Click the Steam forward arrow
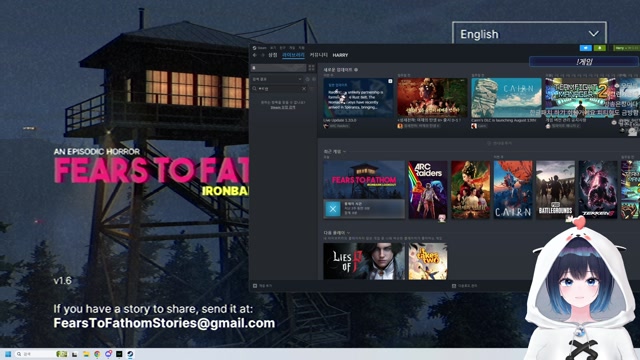 (262, 55)
